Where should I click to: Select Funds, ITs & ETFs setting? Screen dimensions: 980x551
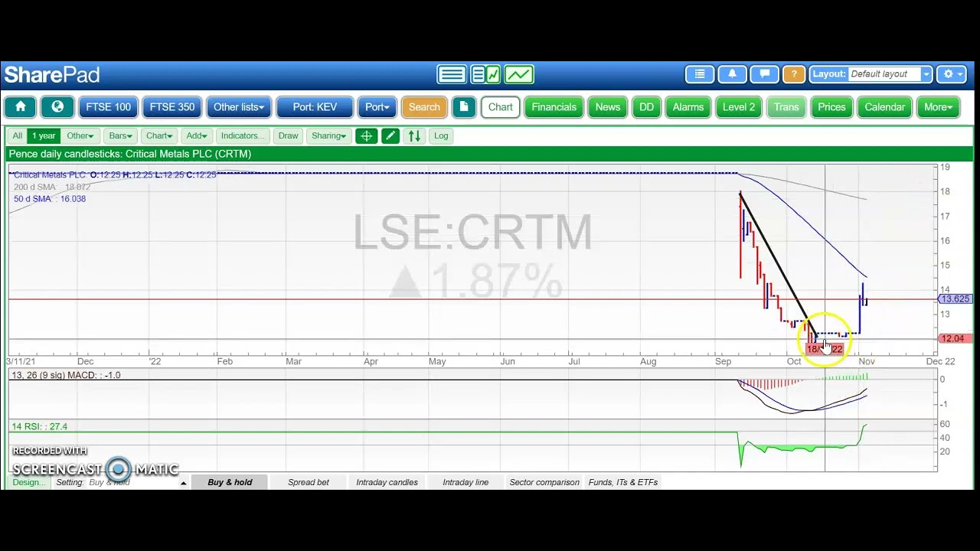623,483
